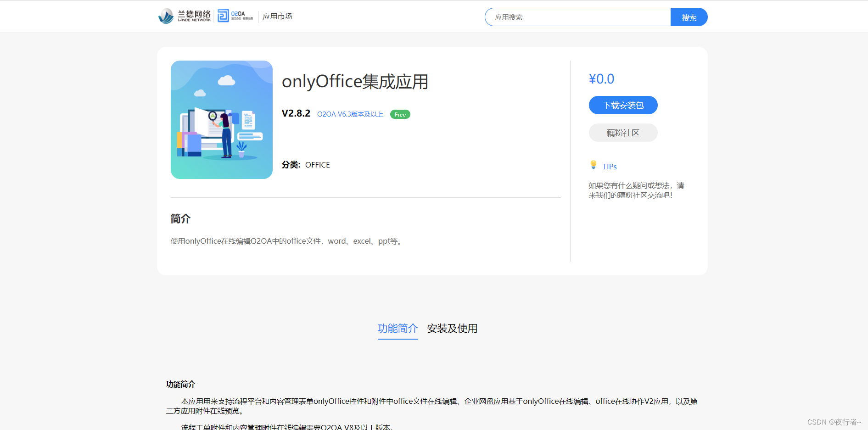Switch to the 安装及使用 tab
The image size is (868, 430).
point(452,329)
